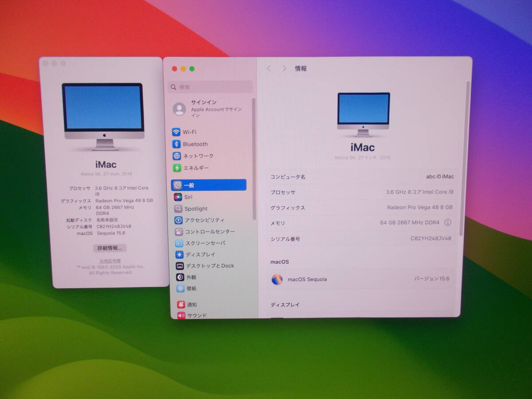Click the red close button of System Settings

tap(175, 69)
